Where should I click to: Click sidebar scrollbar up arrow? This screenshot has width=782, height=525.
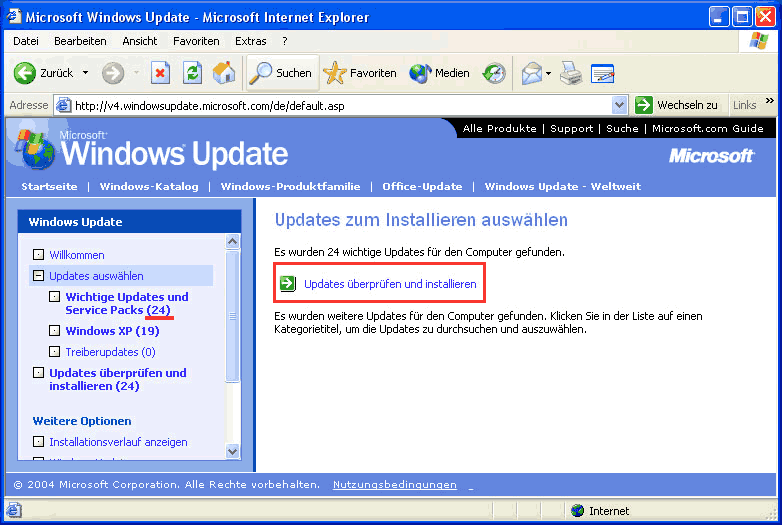(x=232, y=241)
